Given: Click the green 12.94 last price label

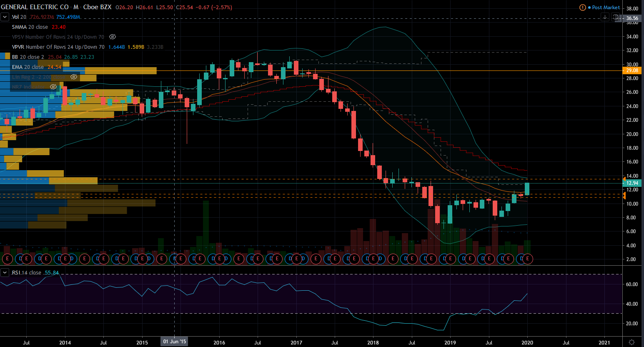Looking at the screenshot, I should click(x=632, y=183).
